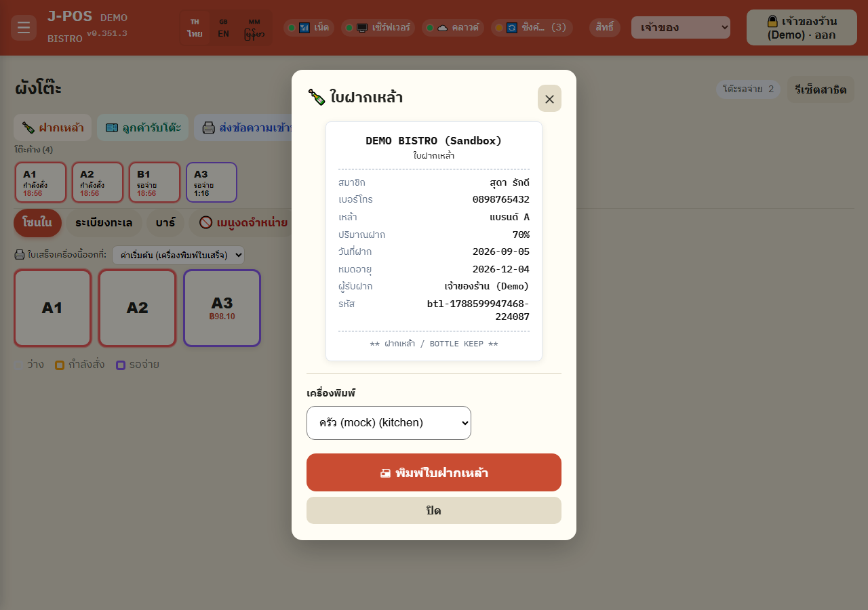
Task: Open receipt printer dropdown ค่าเริ่มต้น
Action: 178,255
